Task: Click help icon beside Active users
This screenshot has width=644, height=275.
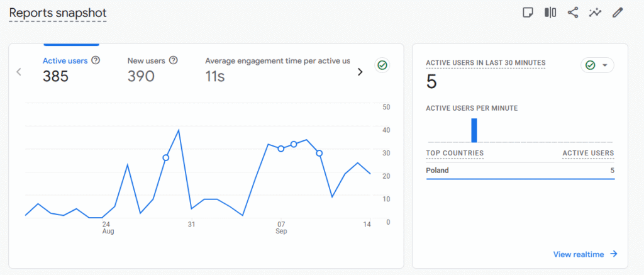Action: [96, 60]
